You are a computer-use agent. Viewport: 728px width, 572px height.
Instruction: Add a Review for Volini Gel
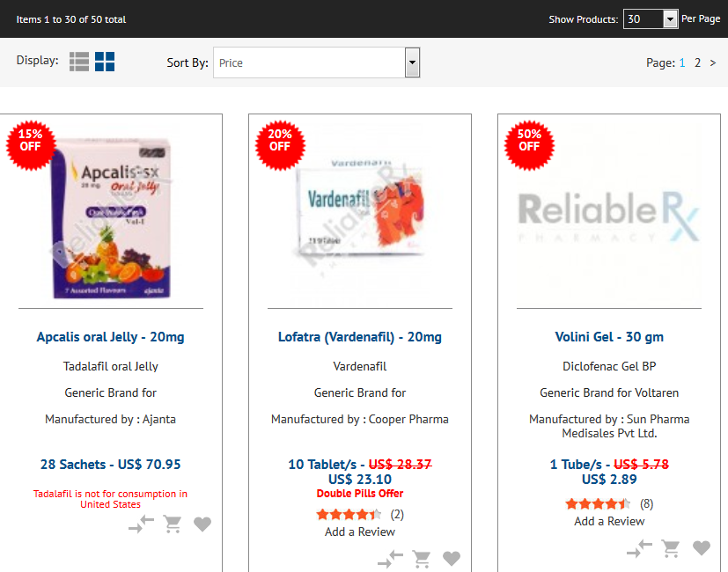coord(609,521)
